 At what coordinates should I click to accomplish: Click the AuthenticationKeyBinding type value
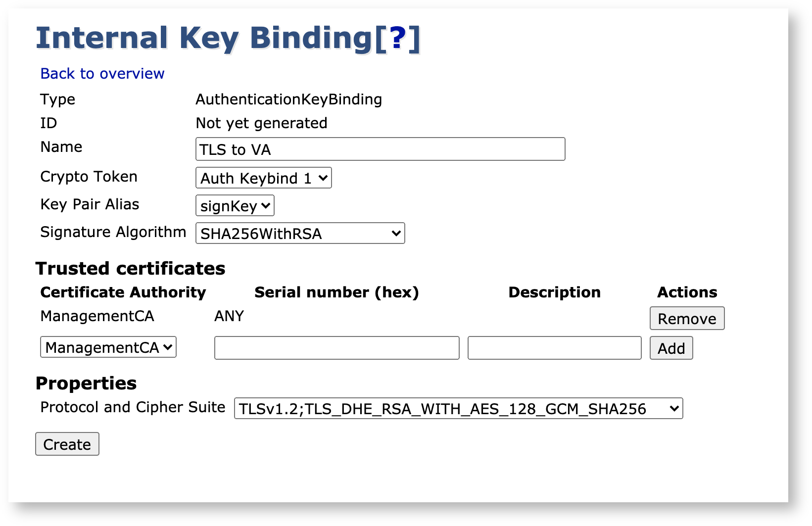point(289,99)
